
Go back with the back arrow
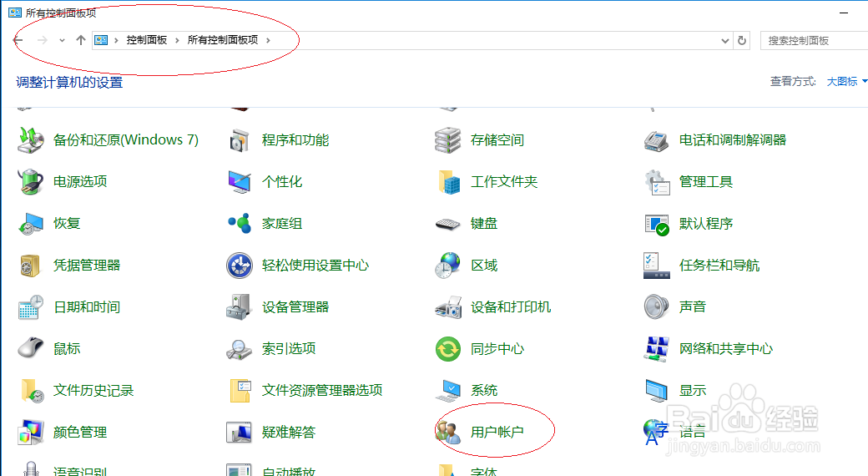[18, 40]
